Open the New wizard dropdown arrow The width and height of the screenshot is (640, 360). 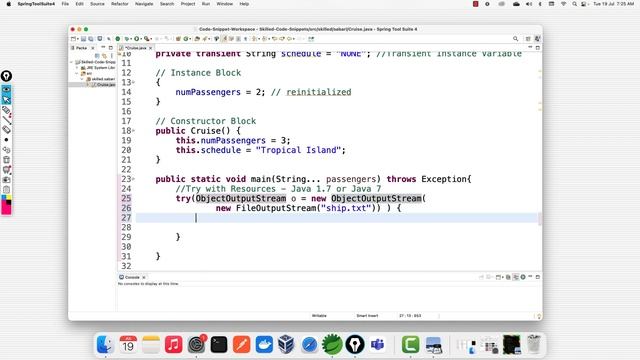tap(78, 39)
